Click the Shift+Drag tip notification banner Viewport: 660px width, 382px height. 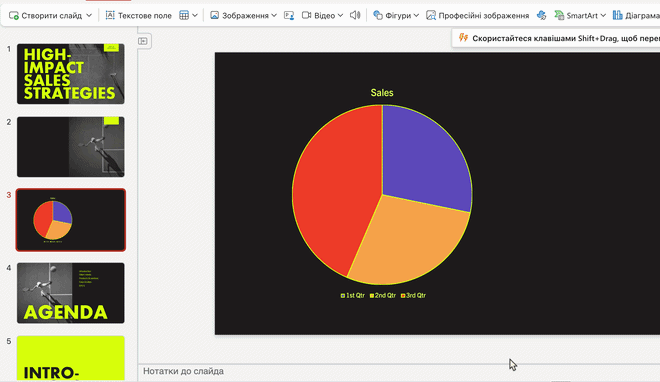click(556, 38)
